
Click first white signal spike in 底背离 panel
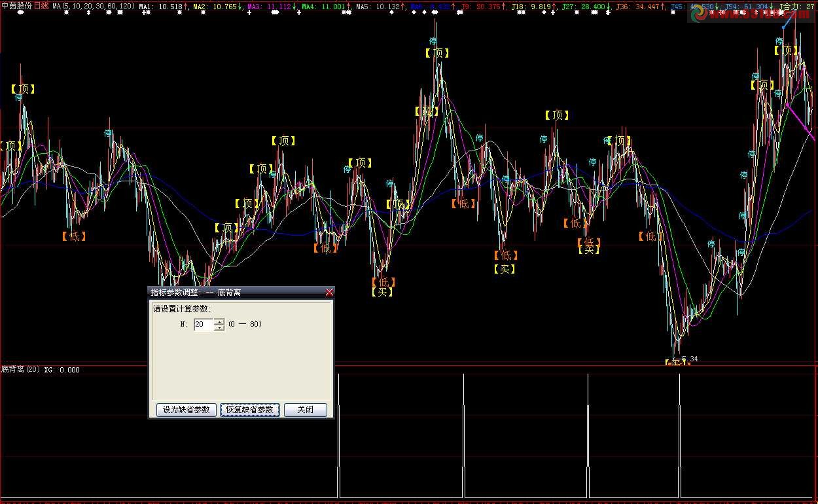(338, 435)
